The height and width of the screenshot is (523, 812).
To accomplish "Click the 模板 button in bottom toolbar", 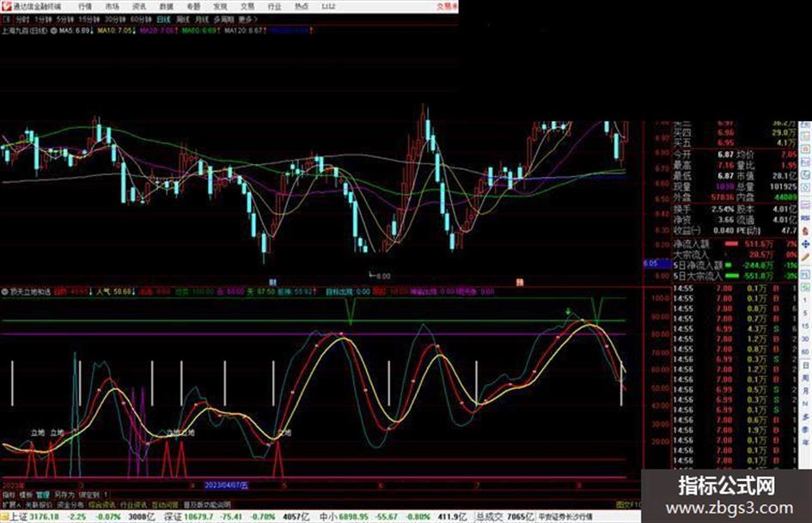I will tap(26, 495).
